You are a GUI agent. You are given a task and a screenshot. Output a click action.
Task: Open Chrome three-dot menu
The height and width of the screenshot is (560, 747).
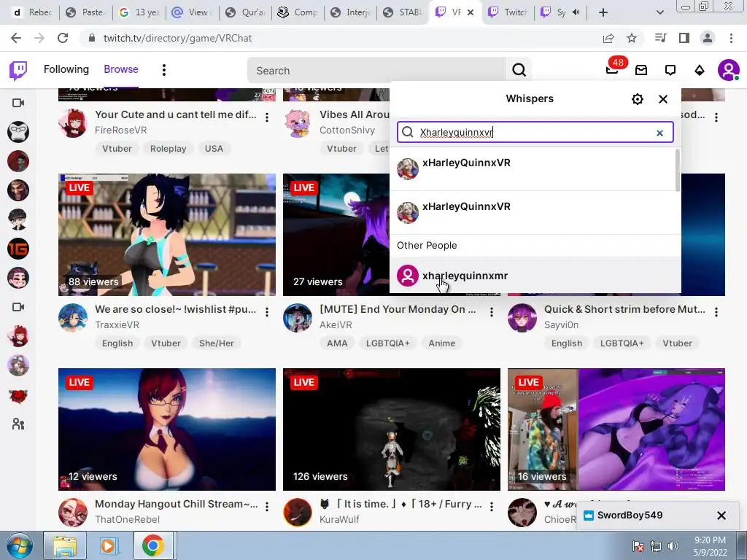pos(731,38)
